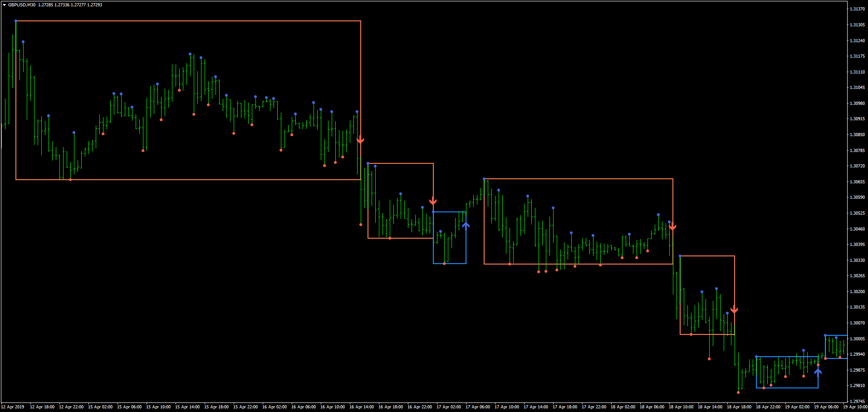
Task: Click the 12 Apr 18:00 time label
Action: coord(42,407)
